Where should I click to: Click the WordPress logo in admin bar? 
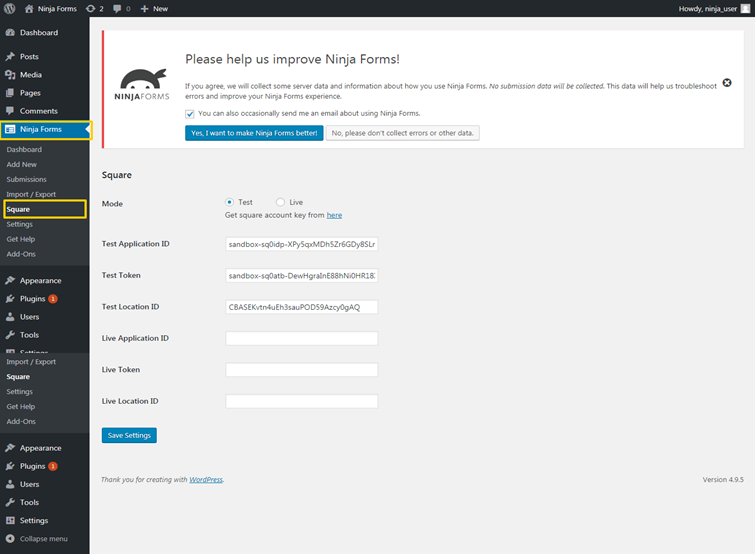pos(10,9)
